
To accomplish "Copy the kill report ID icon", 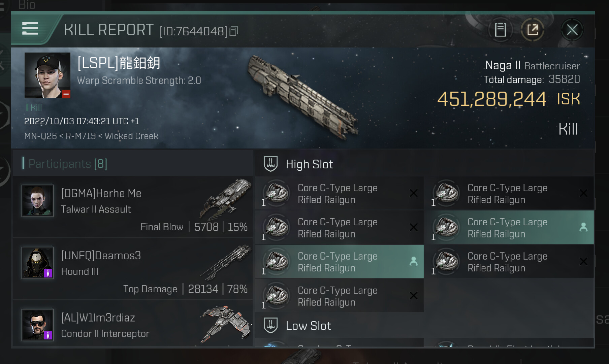I will coord(234,31).
